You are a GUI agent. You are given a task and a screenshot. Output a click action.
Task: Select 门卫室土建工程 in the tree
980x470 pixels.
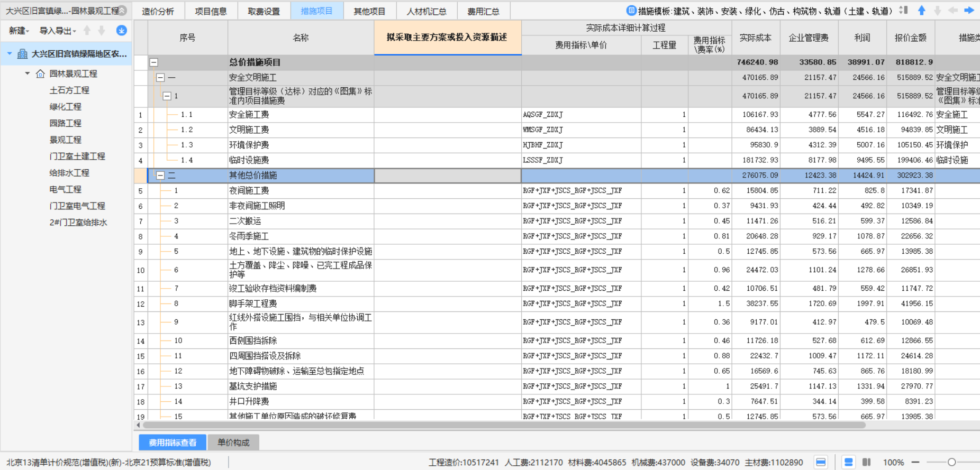click(x=77, y=156)
